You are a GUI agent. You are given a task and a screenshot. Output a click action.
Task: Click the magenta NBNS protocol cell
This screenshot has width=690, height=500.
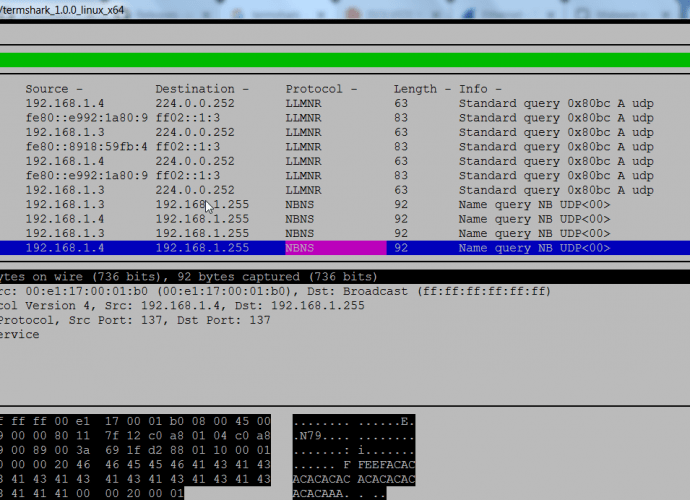tap(336, 248)
